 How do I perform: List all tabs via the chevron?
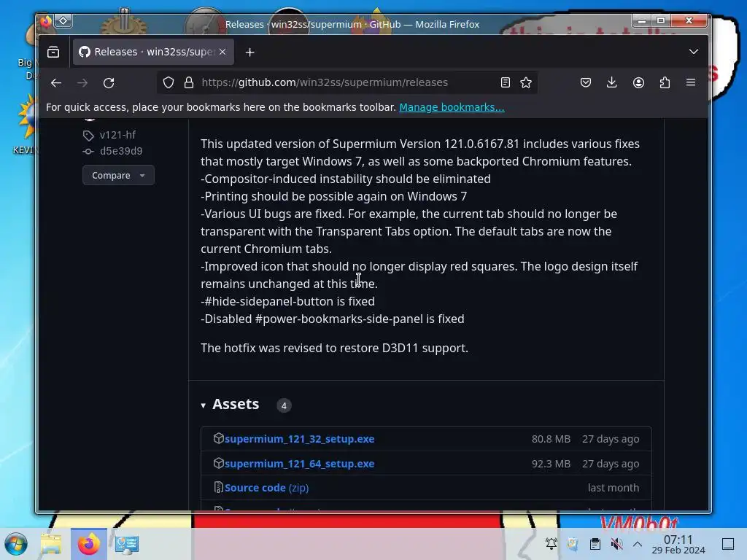click(694, 52)
